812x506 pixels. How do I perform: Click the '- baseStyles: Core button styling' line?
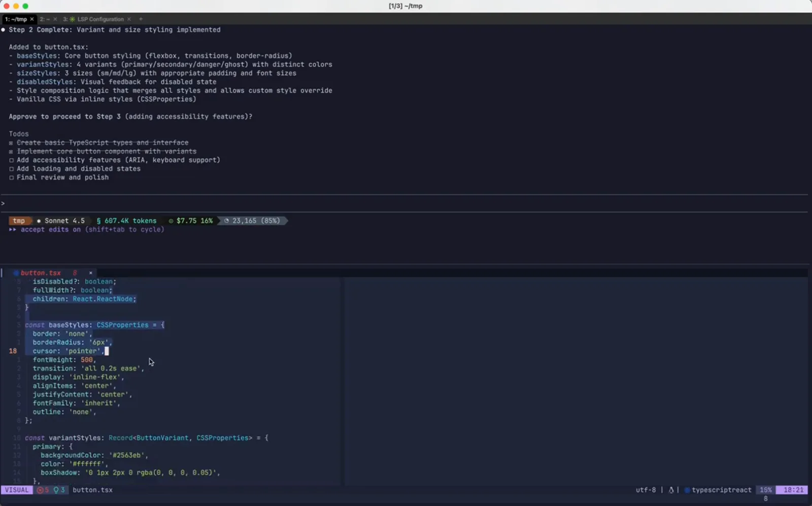point(150,56)
